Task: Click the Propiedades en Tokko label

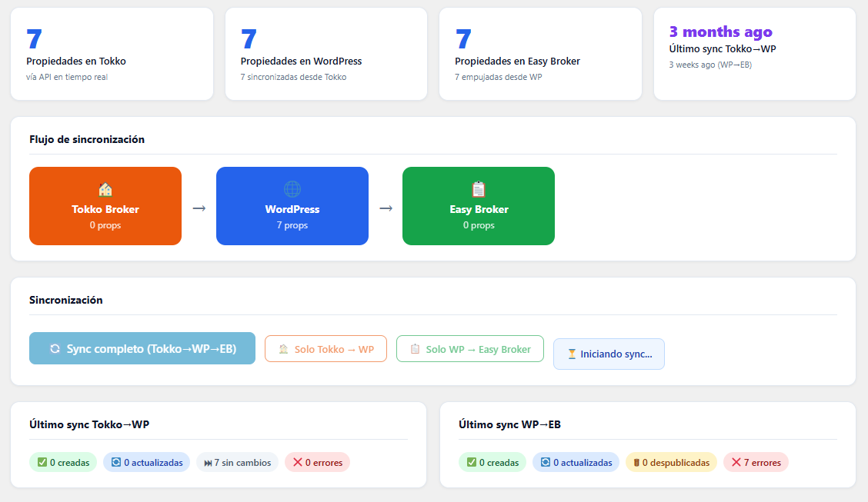Action: [x=76, y=62]
